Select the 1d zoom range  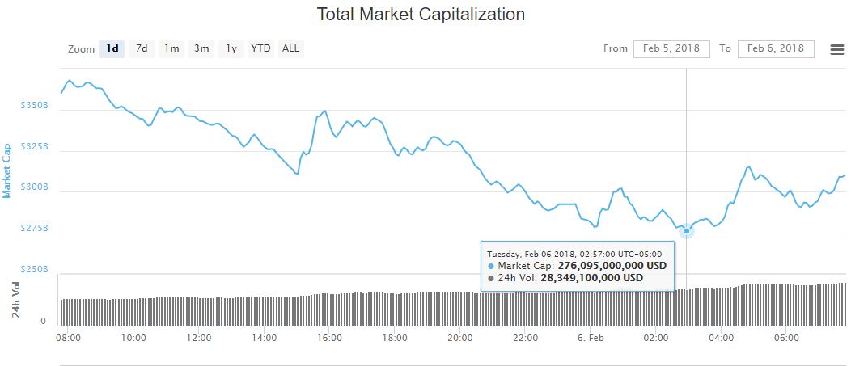(112, 48)
